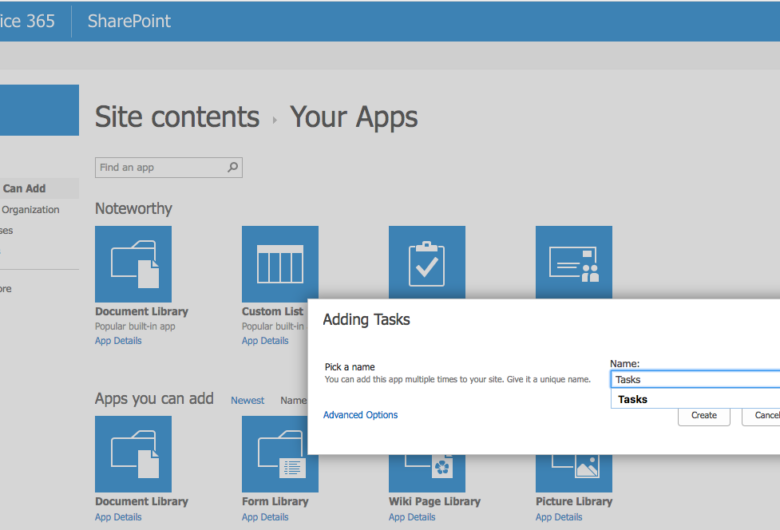
Task: Select the Can Add sidebar item
Action: point(39,188)
